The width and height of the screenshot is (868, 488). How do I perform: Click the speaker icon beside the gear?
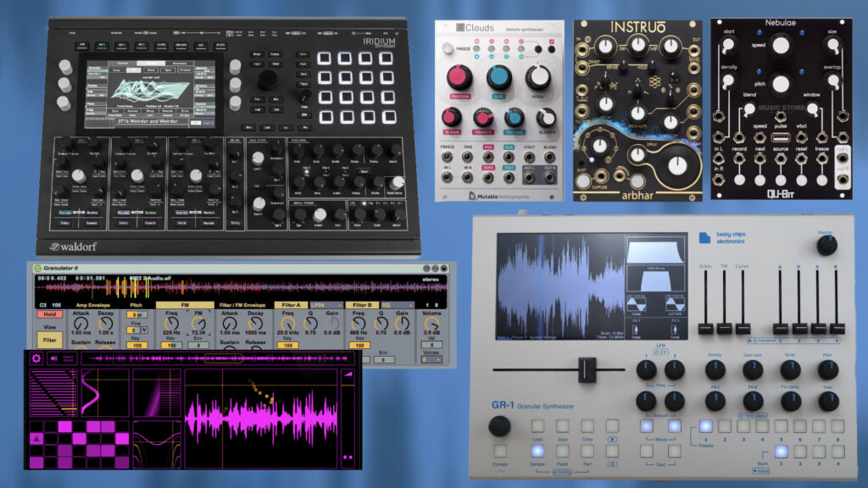53,358
